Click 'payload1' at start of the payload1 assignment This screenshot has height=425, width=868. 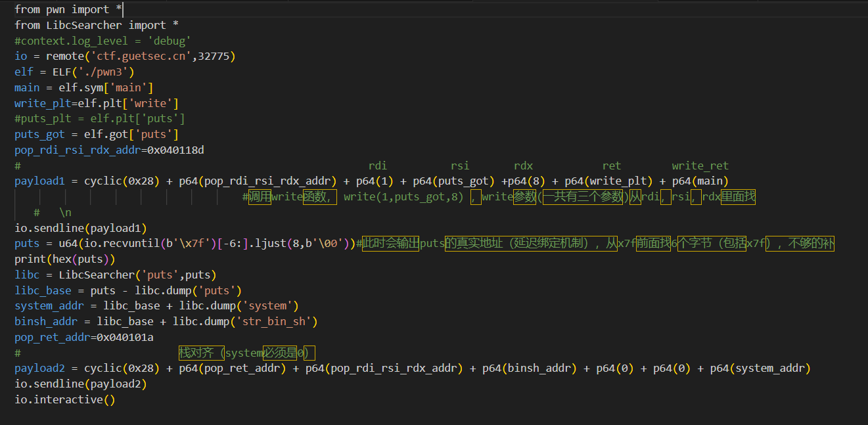[x=39, y=181]
